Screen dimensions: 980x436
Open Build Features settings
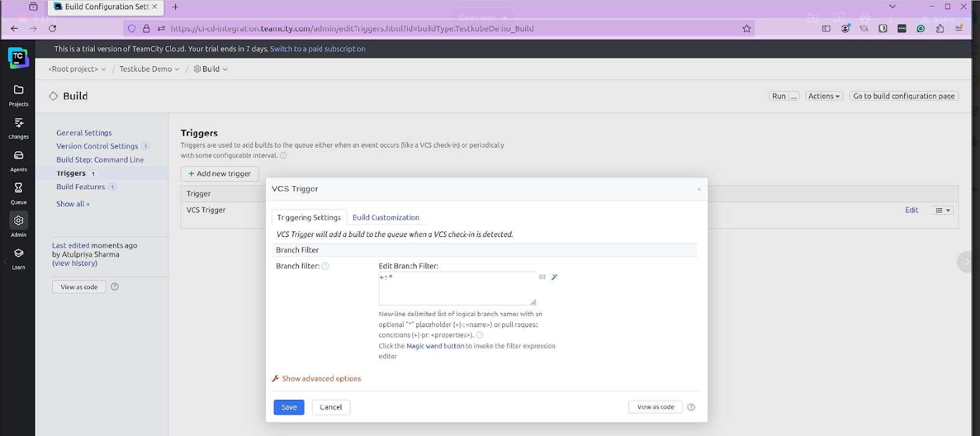(81, 187)
